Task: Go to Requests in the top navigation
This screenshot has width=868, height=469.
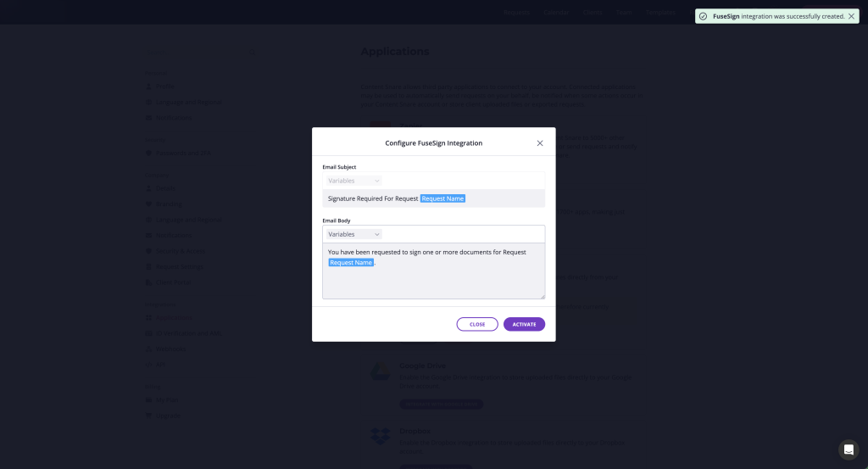Action: tap(516, 12)
